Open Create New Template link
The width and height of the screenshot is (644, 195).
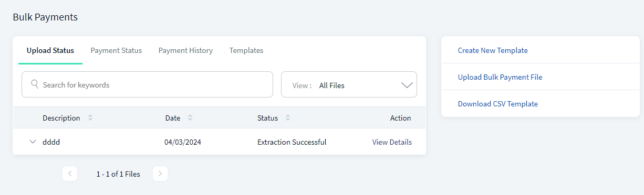point(493,50)
